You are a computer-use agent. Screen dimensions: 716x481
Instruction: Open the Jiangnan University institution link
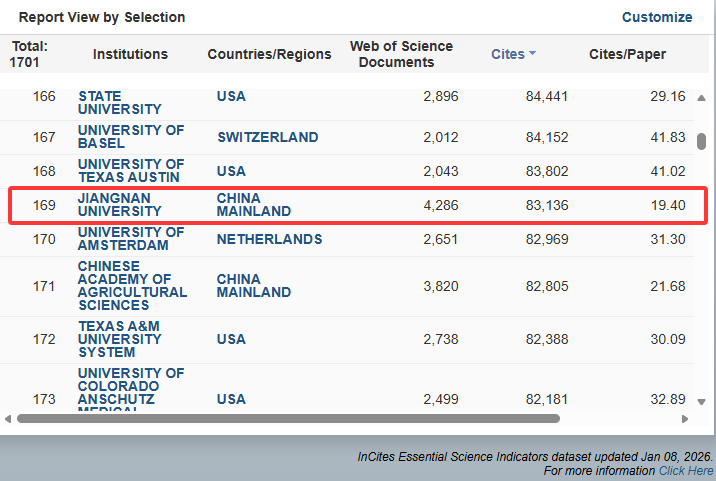119,205
